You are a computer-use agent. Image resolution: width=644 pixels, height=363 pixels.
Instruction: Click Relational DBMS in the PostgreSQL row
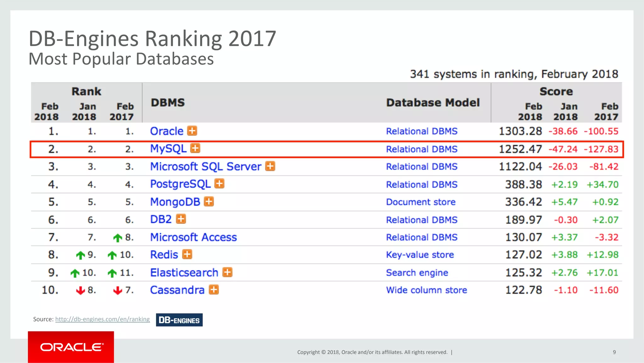click(x=422, y=184)
